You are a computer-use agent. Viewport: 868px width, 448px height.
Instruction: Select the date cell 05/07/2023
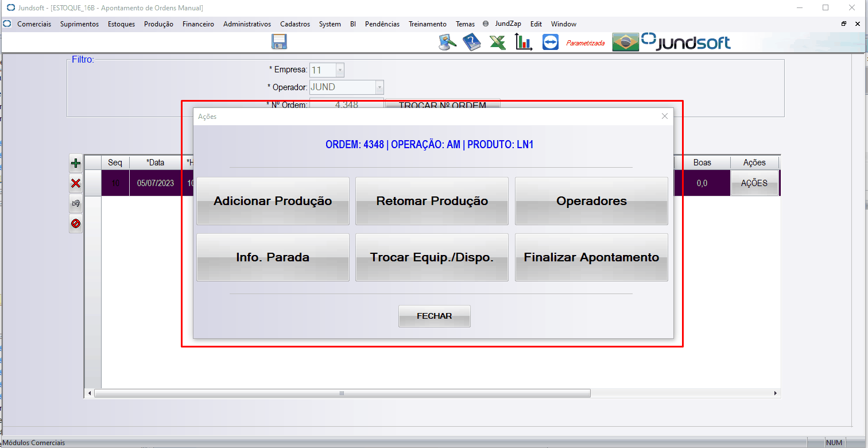(x=156, y=183)
